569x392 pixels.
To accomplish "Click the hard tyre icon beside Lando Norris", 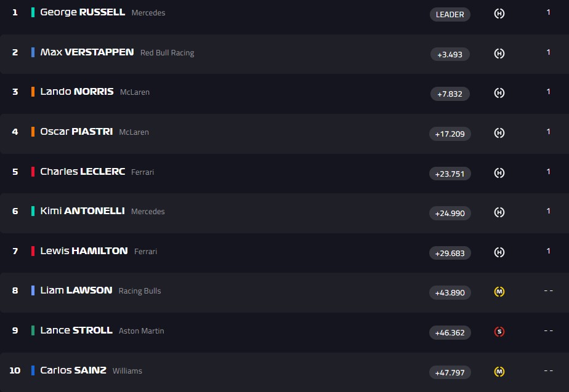I will (x=499, y=94).
